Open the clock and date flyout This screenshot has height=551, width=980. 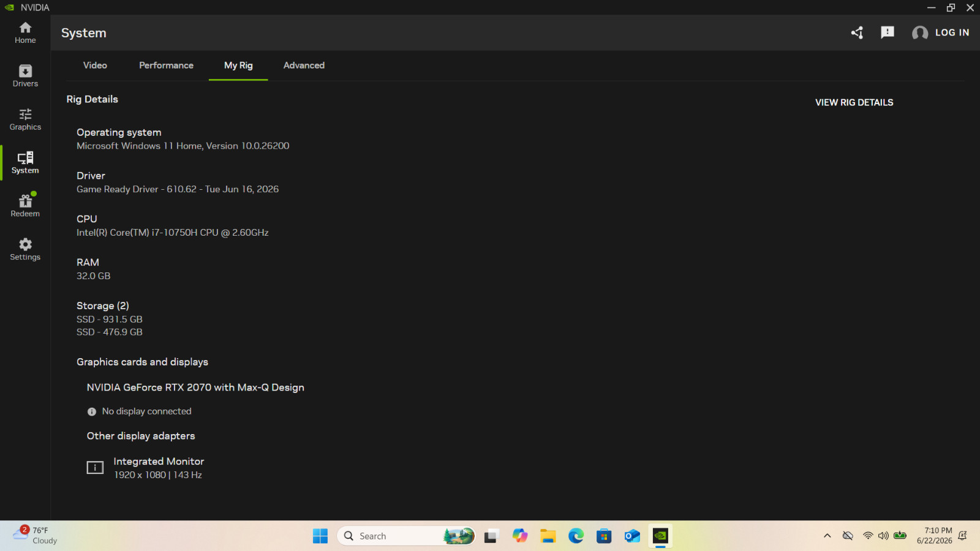pos(935,536)
